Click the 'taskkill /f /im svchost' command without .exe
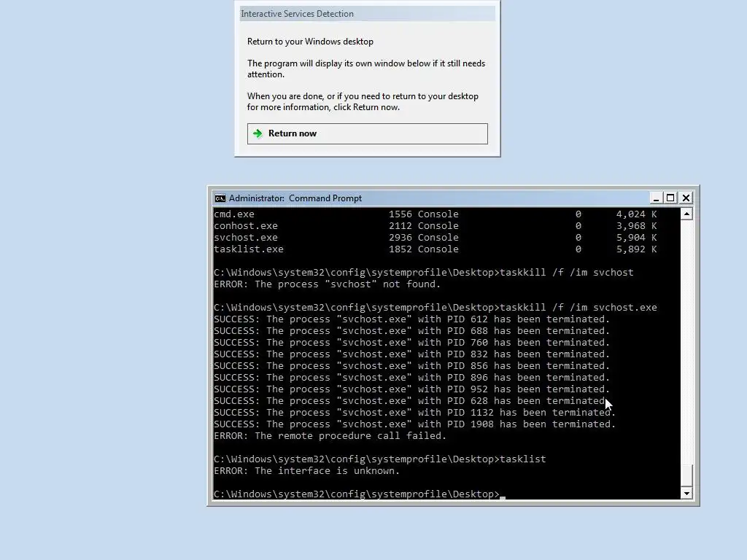 [x=424, y=273]
